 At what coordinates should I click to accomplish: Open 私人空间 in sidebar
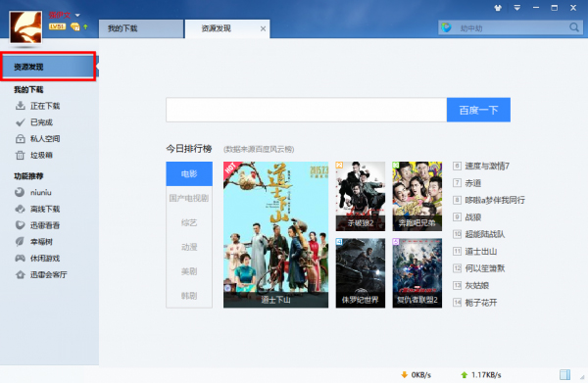[45, 139]
